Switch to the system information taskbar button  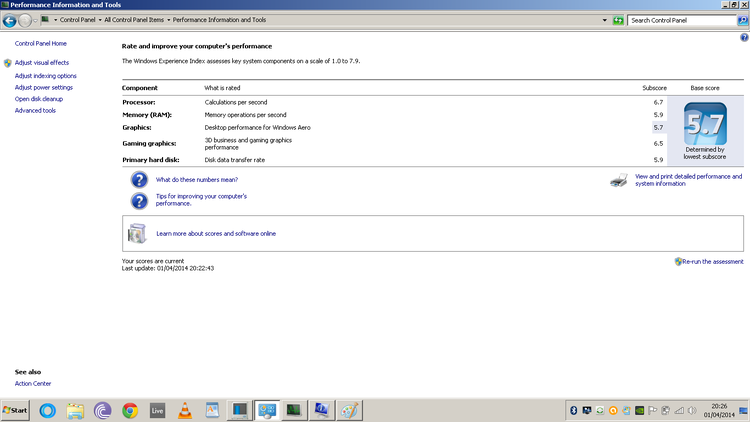(x=321, y=411)
